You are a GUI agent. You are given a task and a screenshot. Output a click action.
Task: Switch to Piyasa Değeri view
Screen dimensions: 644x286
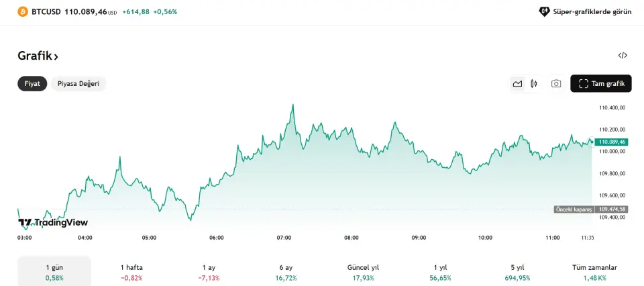coord(78,84)
